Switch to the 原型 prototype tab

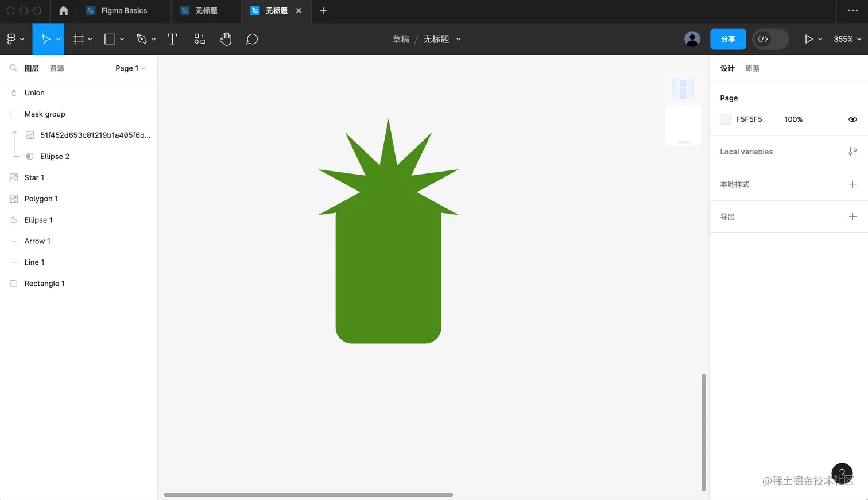click(x=753, y=68)
